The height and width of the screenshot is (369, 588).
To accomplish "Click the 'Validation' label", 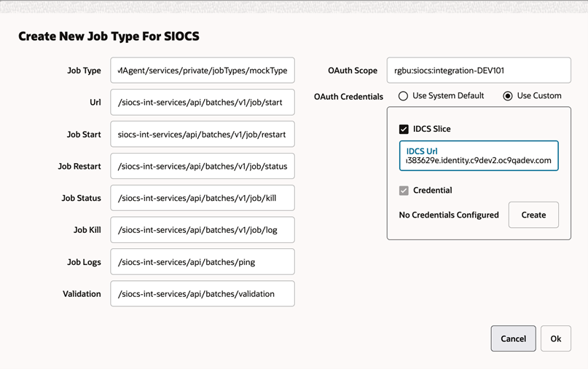I will click(82, 294).
